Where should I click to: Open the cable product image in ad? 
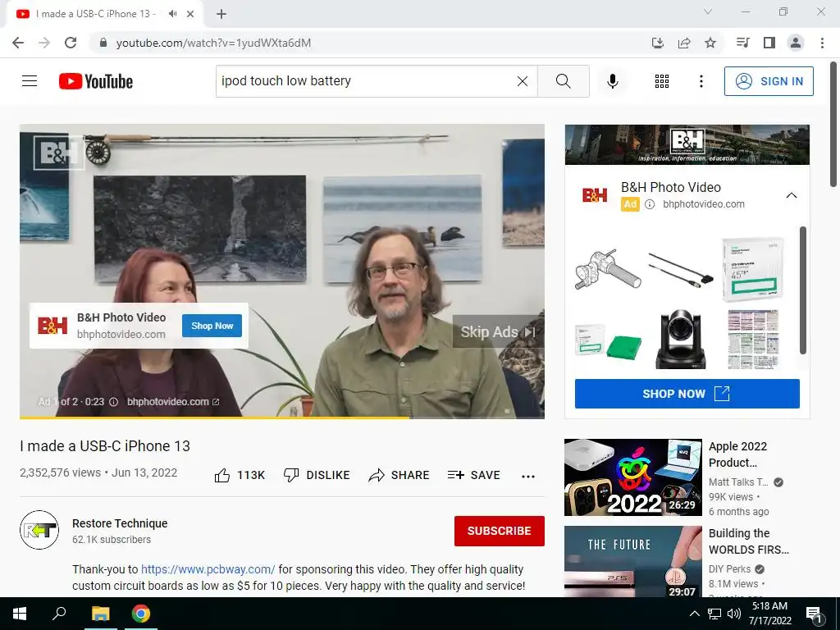(x=681, y=270)
